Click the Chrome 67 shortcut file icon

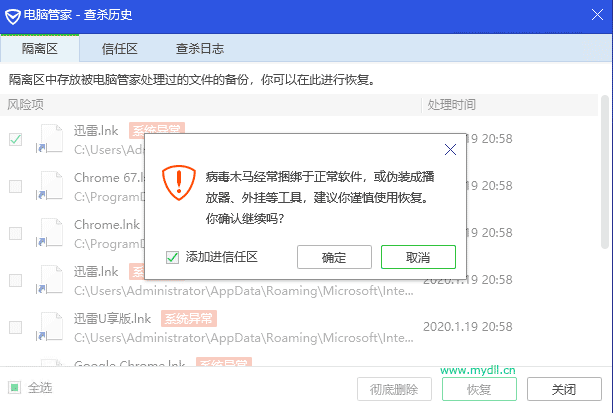50,186
